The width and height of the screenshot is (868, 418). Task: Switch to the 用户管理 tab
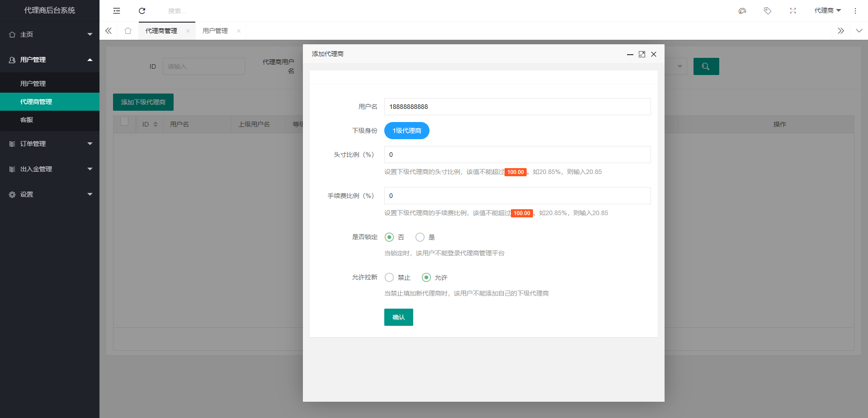point(215,31)
